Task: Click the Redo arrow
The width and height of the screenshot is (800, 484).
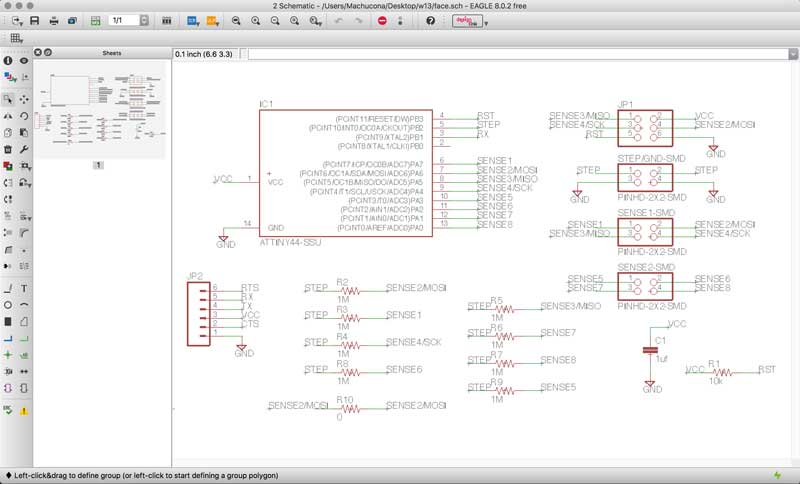Action: [x=358, y=21]
